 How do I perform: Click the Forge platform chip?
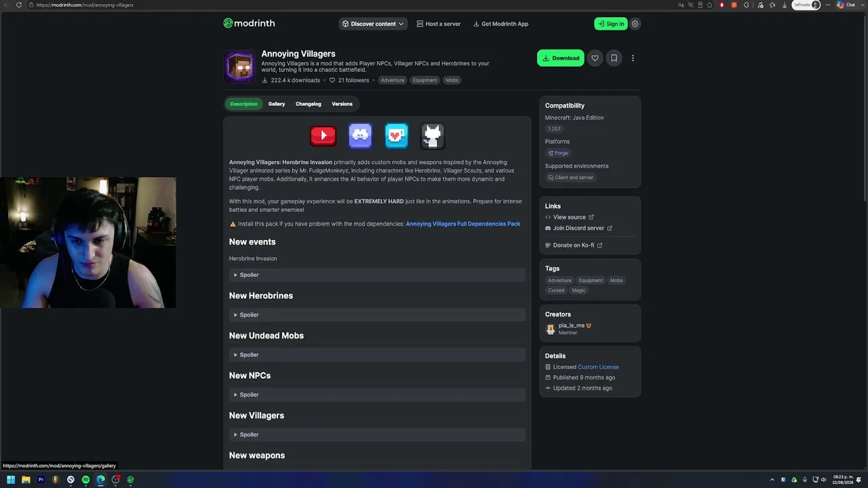558,153
